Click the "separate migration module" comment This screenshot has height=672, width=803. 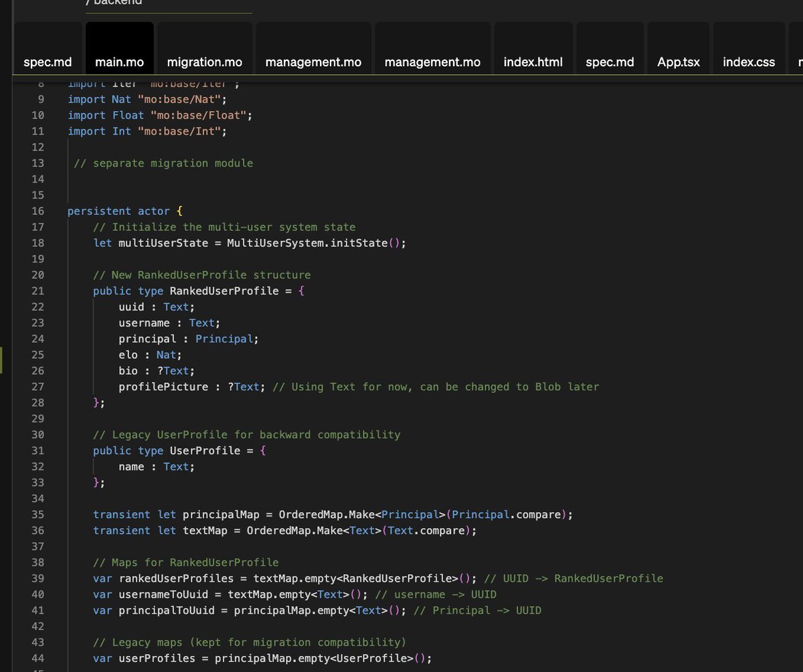163,163
